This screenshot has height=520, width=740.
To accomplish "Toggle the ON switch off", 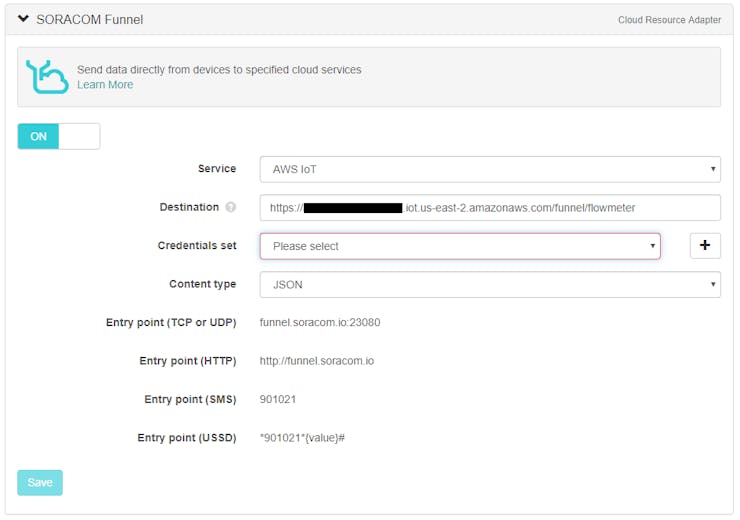I will pos(38,136).
